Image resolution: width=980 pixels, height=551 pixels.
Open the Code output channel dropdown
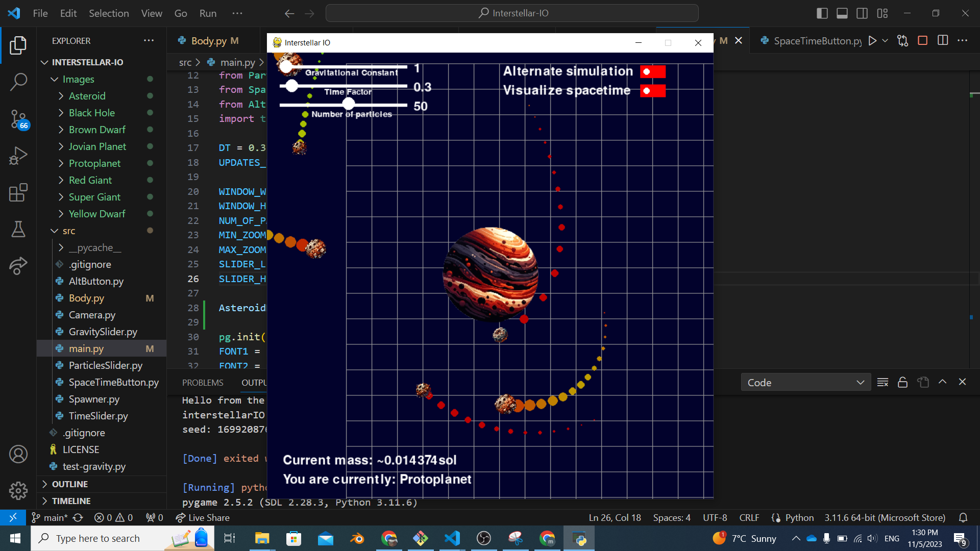[805, 382]
